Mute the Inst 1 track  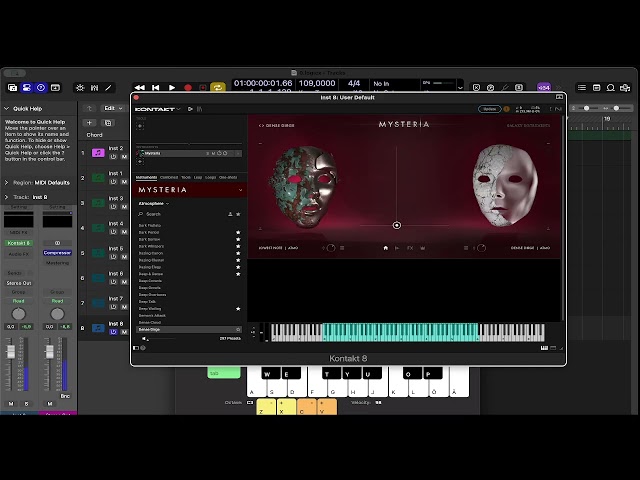tap(124, 182)
